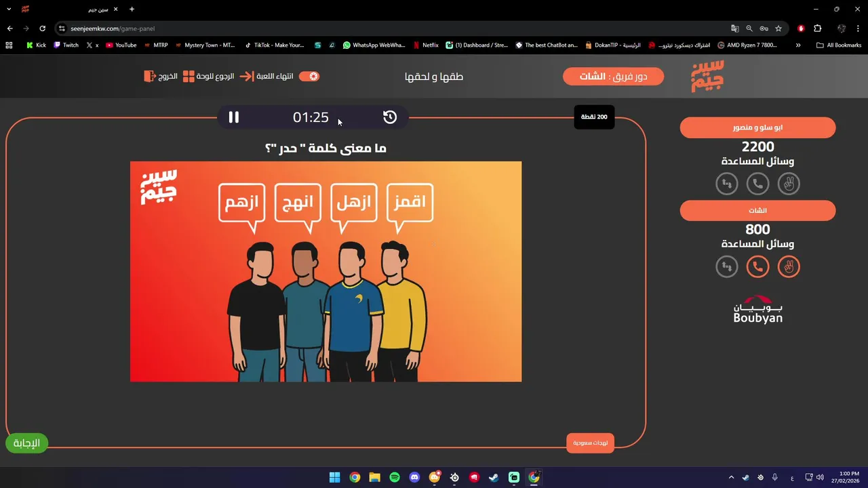This screenshot has height=488, width=868.
Task: Expand the hidden bookmarks overflow chevron
Action: coord(798,45)
